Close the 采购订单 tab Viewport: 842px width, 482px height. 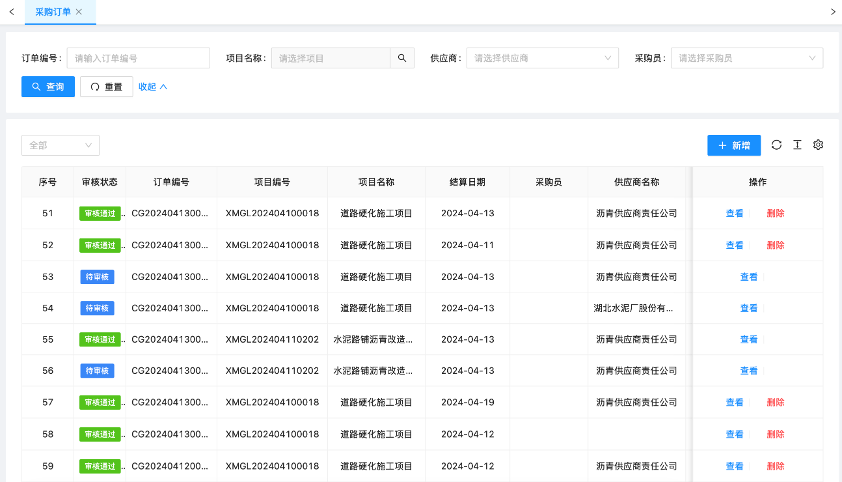[x=79, y=12]
